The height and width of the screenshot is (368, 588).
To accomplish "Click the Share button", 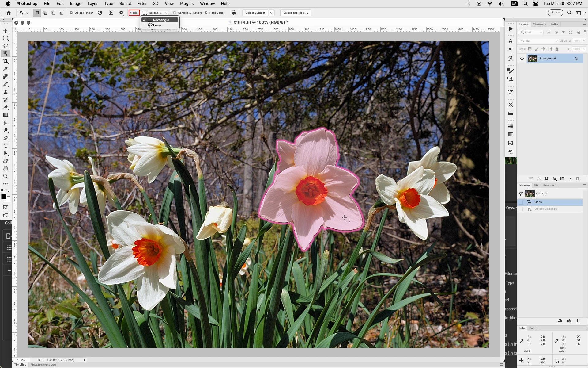I will pyautogui.click(x=556, y=13).
